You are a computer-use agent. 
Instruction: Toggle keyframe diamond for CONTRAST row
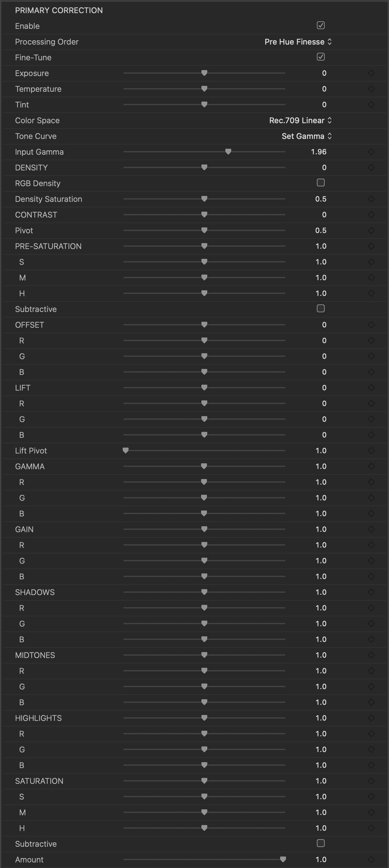coord(371,215)
